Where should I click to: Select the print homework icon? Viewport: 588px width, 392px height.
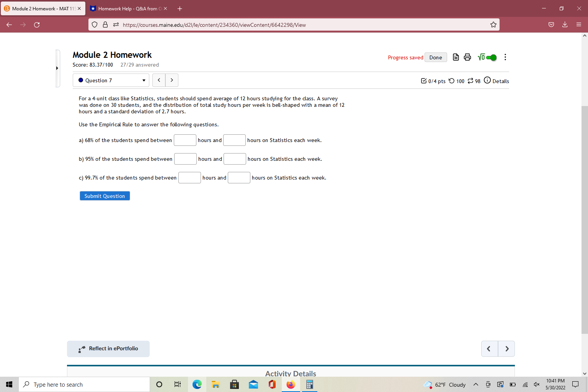pyautogui.click(x=467, y=57)
